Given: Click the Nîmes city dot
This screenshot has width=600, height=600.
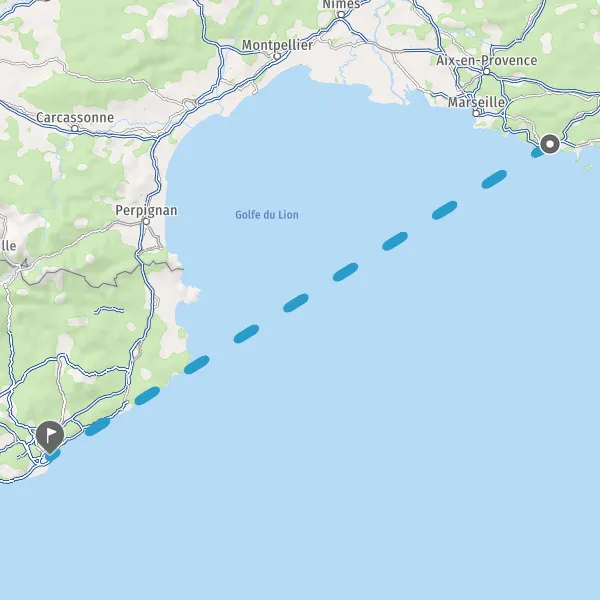Looking at the screenshot, I should 341,15.
